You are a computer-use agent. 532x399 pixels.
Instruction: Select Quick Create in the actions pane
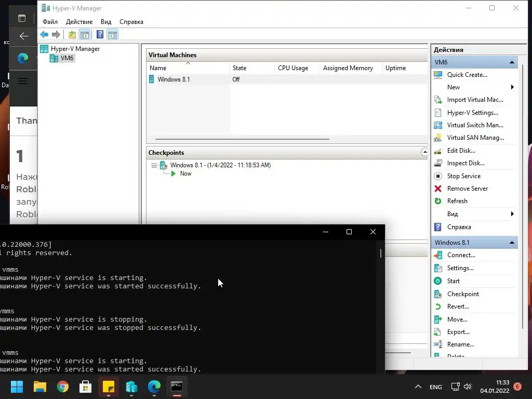pyautogui.click(x=467, y=75)
